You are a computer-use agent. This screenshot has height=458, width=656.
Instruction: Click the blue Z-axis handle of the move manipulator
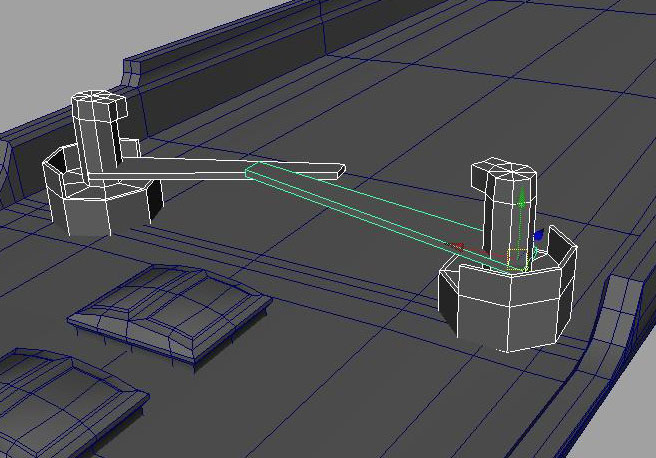539,235
